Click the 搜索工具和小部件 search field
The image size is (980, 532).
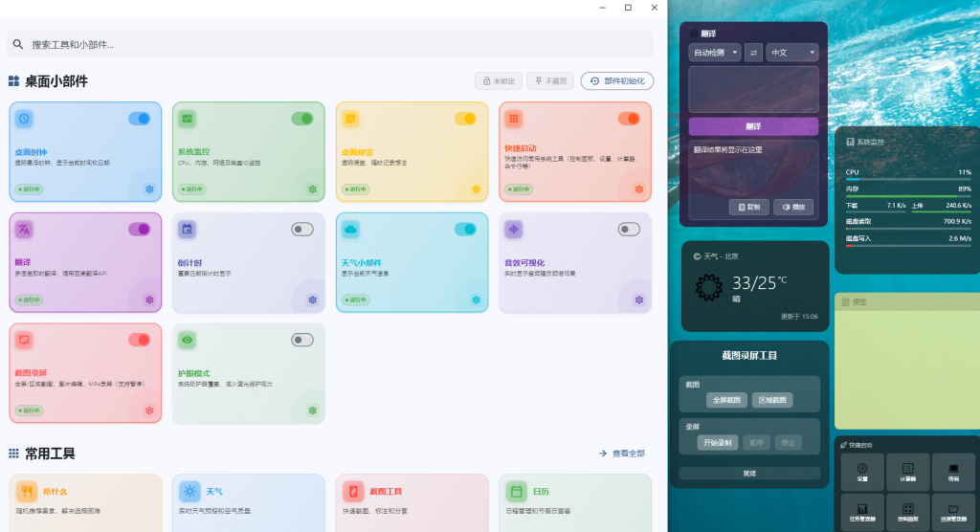pos(330,44)
